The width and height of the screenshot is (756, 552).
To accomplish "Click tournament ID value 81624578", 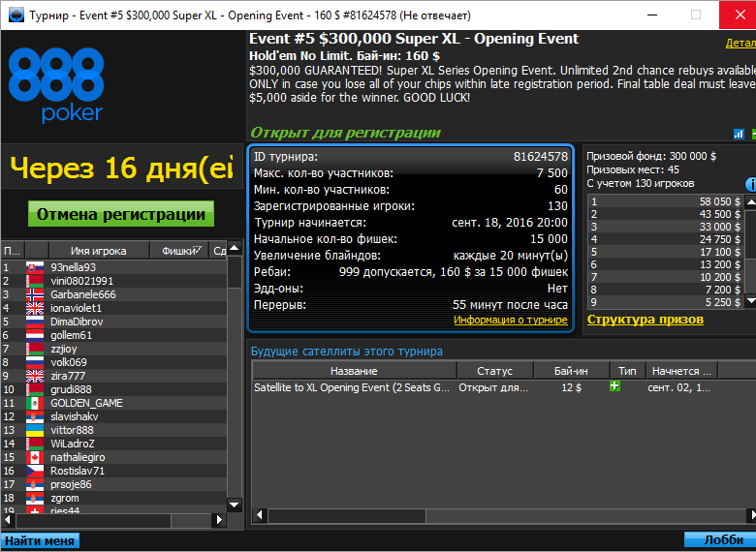I will (541, 157).
